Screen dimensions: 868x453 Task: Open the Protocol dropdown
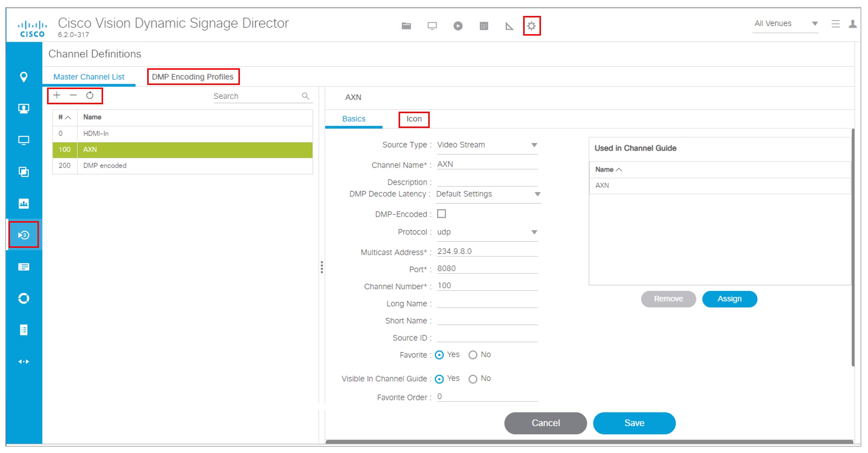[487, 232]
